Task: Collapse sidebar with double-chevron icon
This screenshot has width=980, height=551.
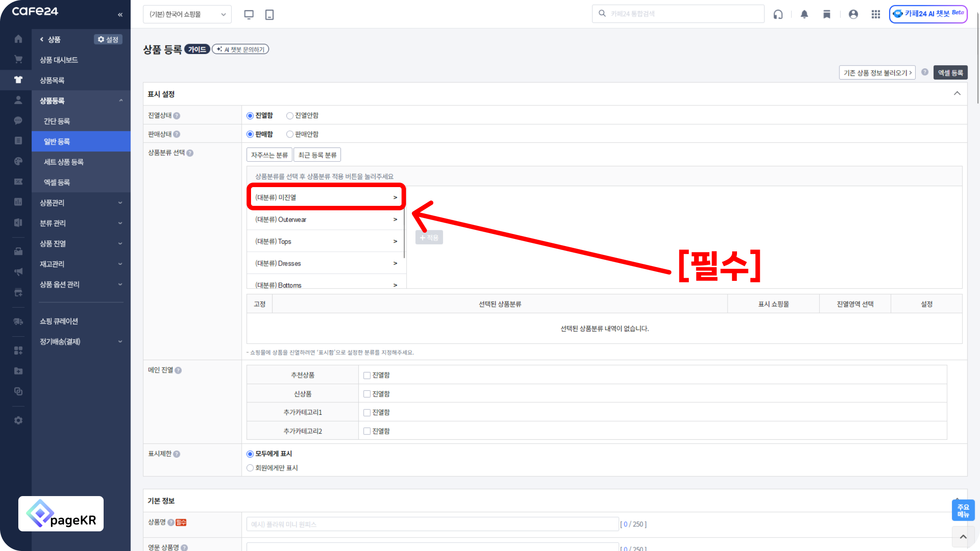Action: click(x=120, y=14)
